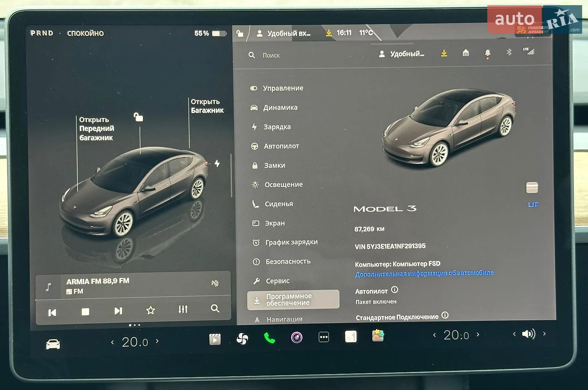Tap the car name label near swatch
Image resolution: width=588 pixels, height=390 pixels.
(x=533, y=205)
